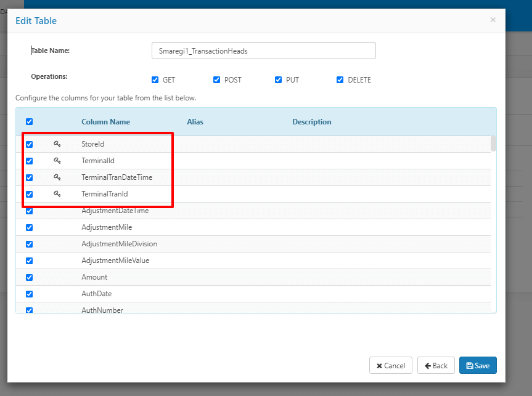
Task: Toggle the select-all columns header checkbox
Action: (30, 122)
